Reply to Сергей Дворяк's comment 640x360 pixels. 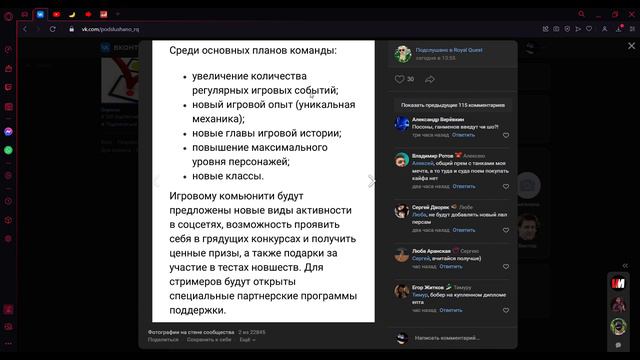[x=464, y=230]
